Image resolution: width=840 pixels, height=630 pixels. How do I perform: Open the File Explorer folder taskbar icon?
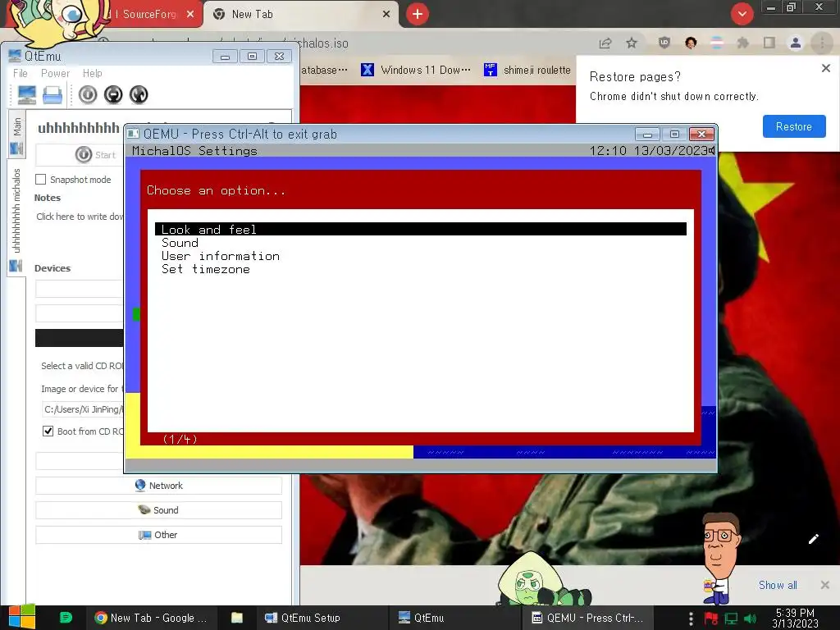point(237,618)
